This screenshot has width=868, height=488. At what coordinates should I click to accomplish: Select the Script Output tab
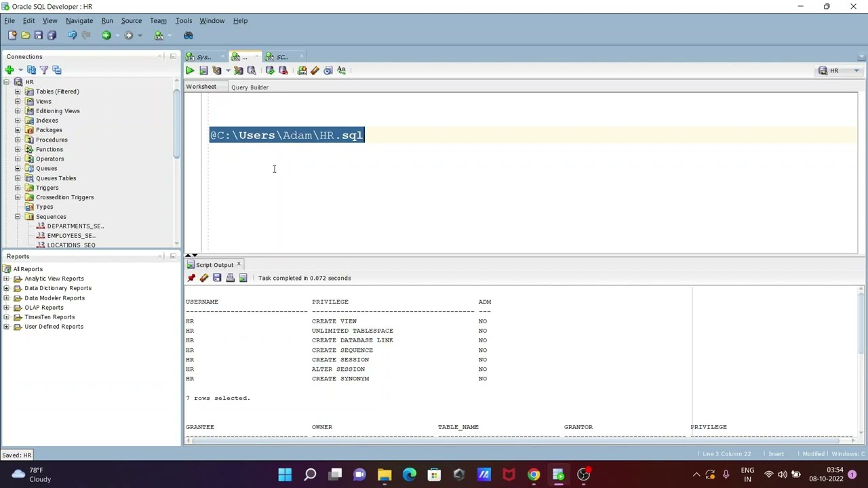click(x=214, y=265)
